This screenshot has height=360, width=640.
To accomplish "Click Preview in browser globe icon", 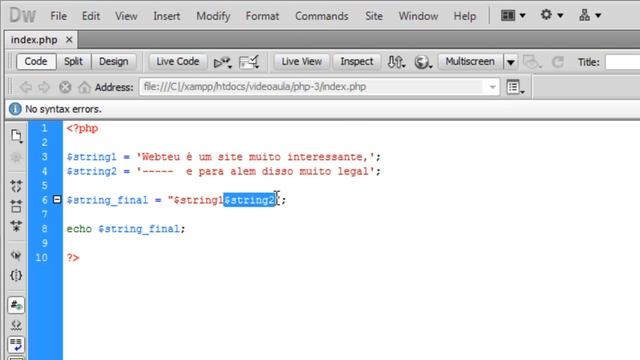I will 423,62.
